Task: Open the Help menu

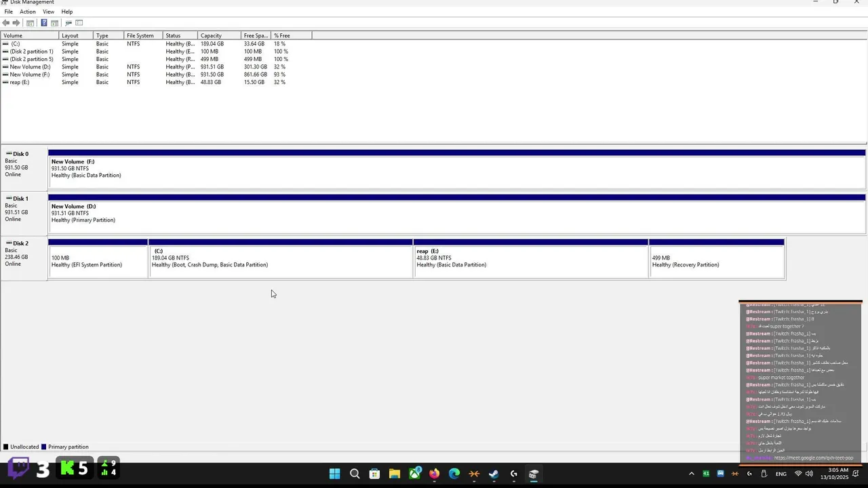Action: pyautogui.click(x=67, y=12)
